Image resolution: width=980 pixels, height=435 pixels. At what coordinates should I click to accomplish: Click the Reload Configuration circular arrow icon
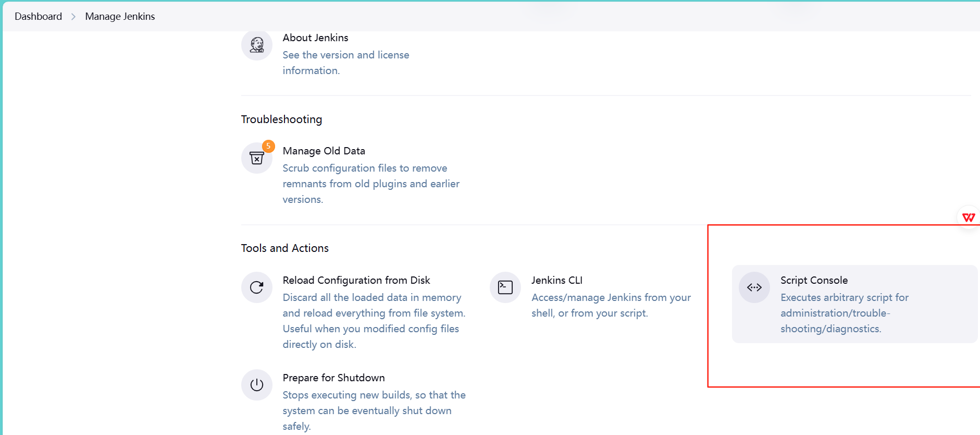(256, 287)
